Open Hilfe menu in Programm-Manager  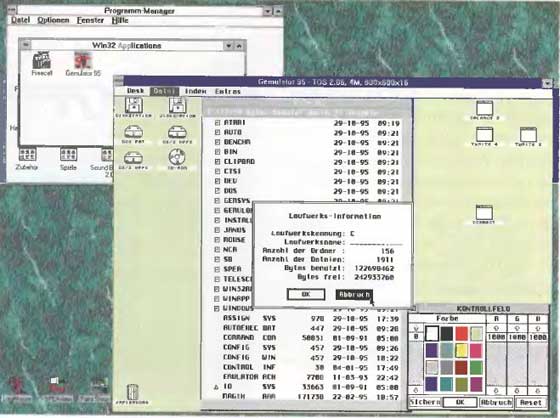120,20
